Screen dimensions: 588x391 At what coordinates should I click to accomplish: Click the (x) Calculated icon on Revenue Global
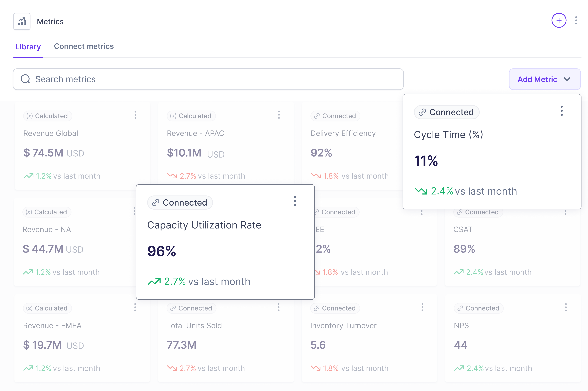pos(29,116)
